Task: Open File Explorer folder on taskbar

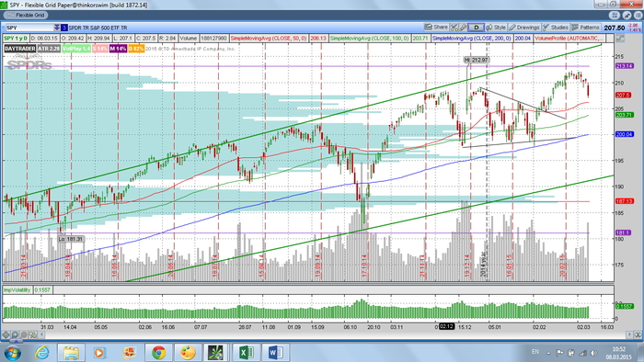Action: (71, 352)
